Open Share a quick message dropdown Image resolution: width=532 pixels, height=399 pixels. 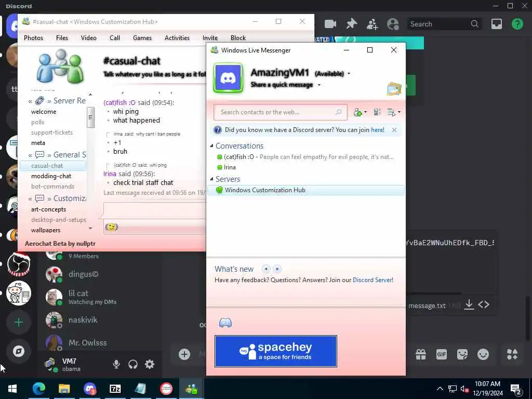319,85
